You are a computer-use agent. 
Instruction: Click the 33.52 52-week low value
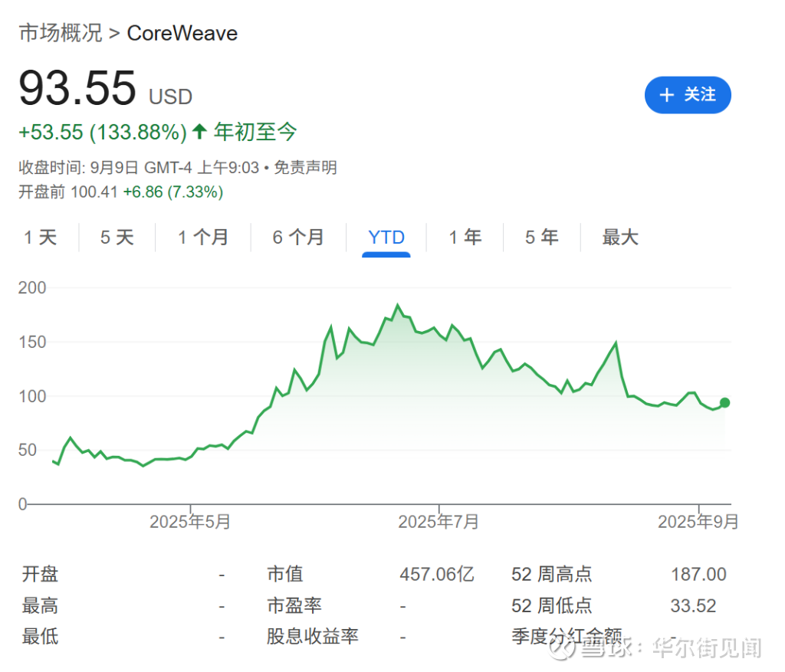pos(693,606)
